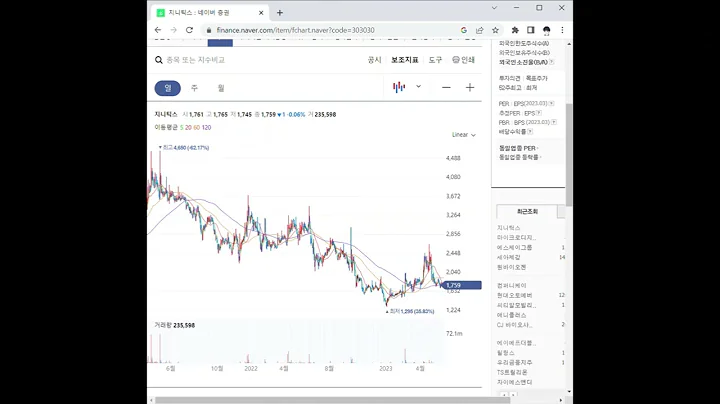The height and width of the screenshot is (404, 720).
Task: Close the 지니틱스 네이버 증권 tab
Action: (x=261, y=13)
